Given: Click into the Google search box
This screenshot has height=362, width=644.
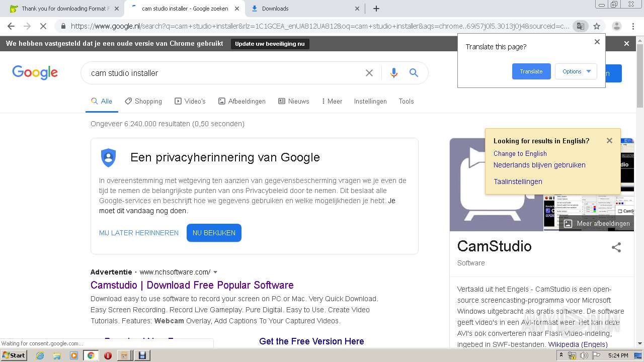Looking at the screenshot, I should click(x=226, y=73).
